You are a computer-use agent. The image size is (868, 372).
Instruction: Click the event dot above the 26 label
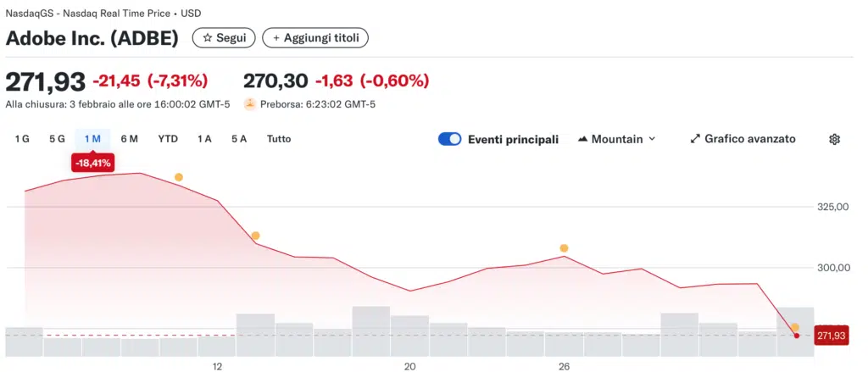coord(564,248)
